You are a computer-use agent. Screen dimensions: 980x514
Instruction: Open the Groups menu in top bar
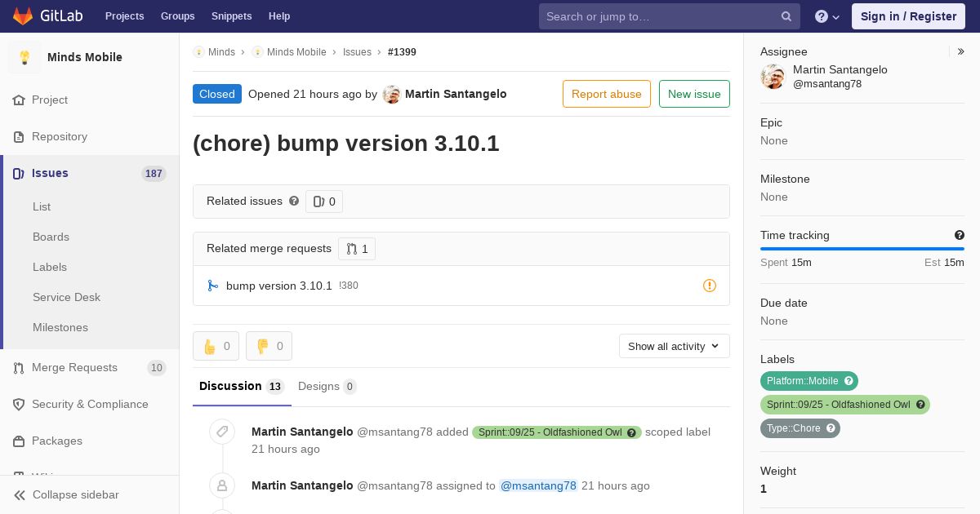click(177, 16)
